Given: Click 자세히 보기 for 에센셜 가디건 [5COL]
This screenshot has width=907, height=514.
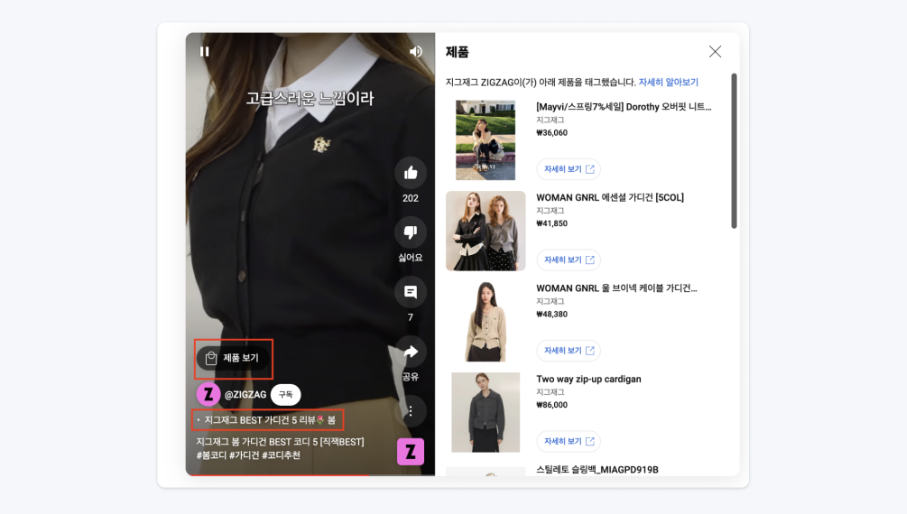Looking at the screenshot, I should 569,260.
